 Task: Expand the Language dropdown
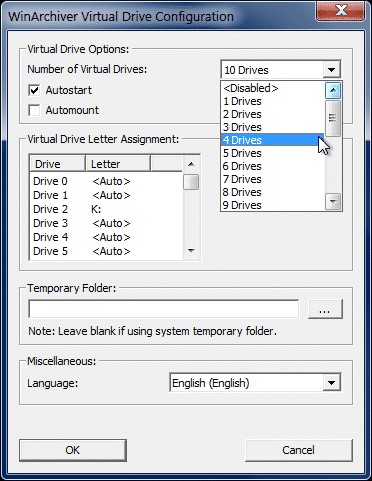click(x=331, y=383)
